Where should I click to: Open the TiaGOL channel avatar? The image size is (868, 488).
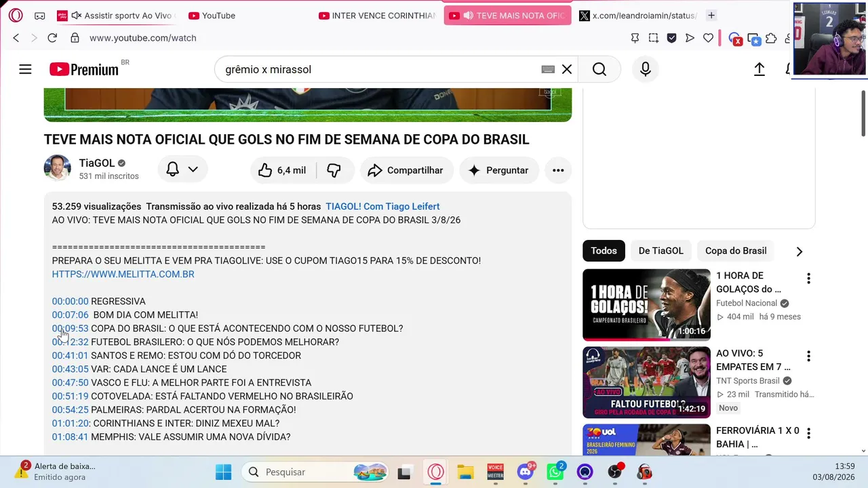coord(58,168)
